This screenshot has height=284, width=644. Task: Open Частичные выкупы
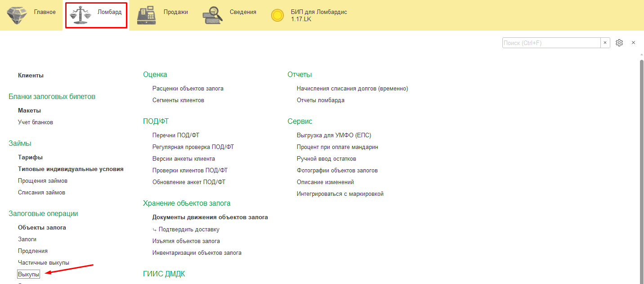[44, 263]
